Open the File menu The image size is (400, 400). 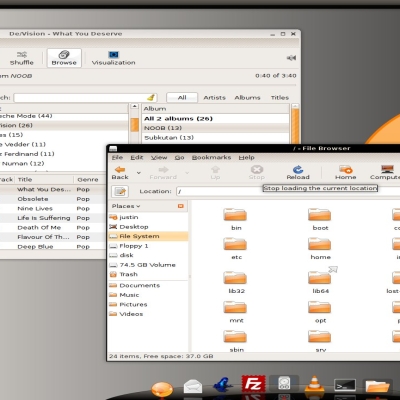coord(117,157)
